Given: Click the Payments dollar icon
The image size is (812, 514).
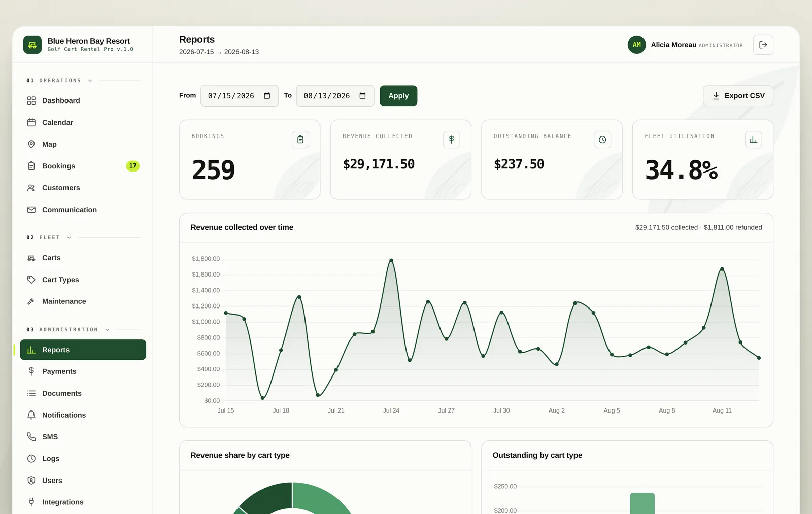Looking at the screenshot, I should coord(31,371).
